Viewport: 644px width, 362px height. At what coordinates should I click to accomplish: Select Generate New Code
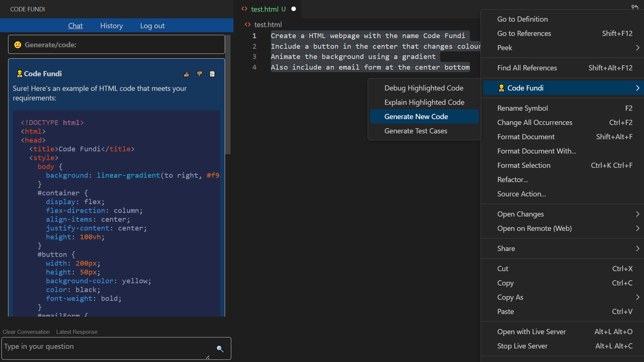[424, 117]
